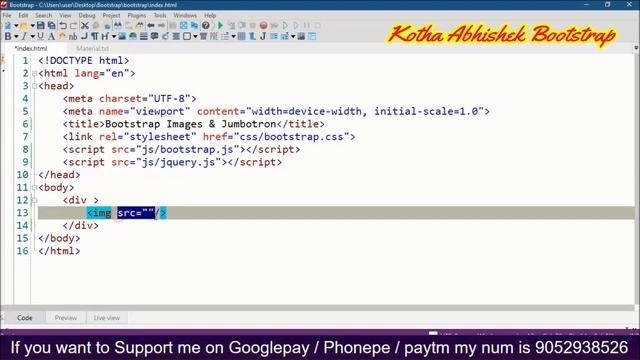Image resolution: width=640 pixels, height=360 pixels.
Task: Open the File menu
Action: tap(7, 16)
